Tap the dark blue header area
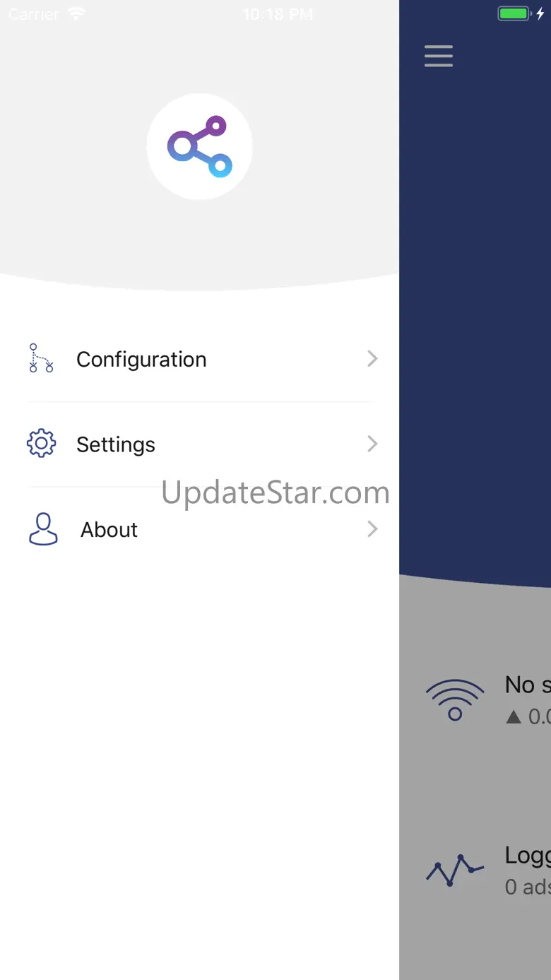The width and height of the screenshot is (551, 980). click(x=475, y=318)
